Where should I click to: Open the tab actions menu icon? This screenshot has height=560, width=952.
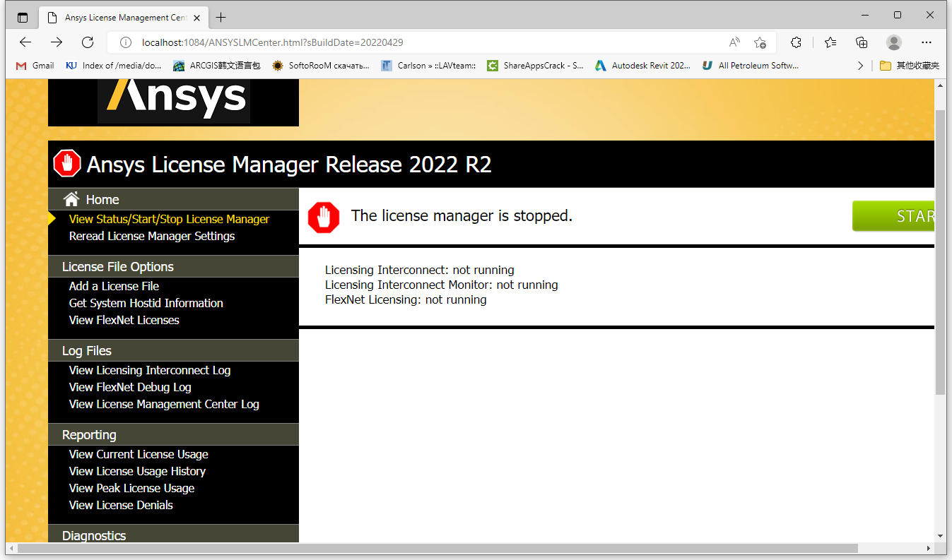pyautogui.click(x=23, y=17)
